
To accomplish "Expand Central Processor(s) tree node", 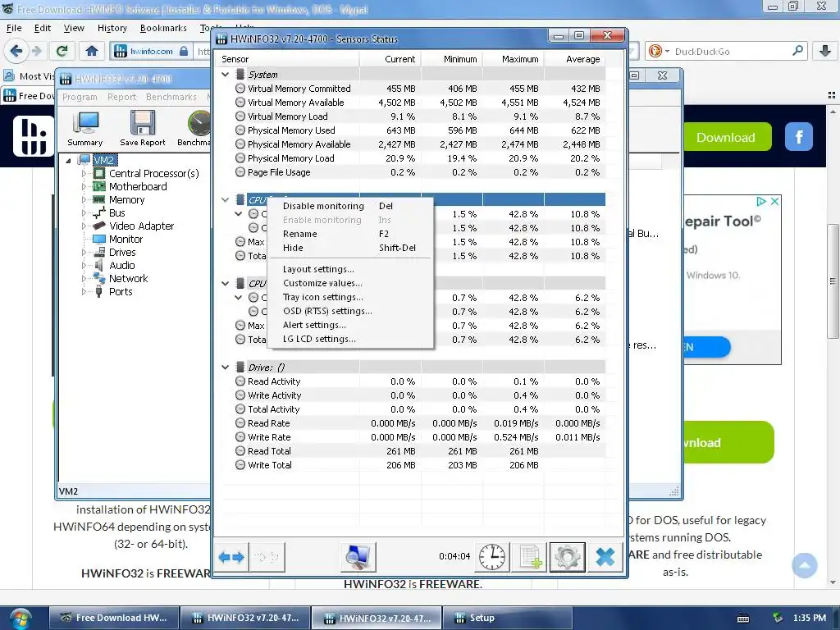I will click(84, 174).
